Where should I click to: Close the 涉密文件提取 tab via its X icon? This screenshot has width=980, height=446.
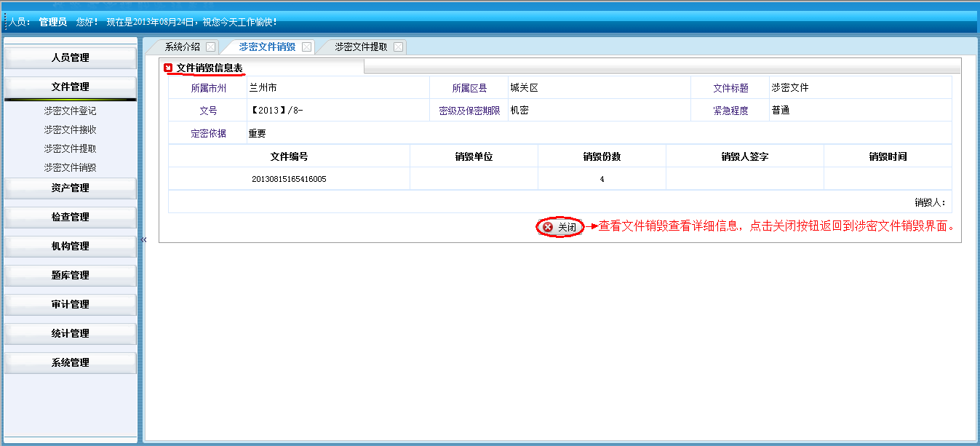click(x=398, y=47)
